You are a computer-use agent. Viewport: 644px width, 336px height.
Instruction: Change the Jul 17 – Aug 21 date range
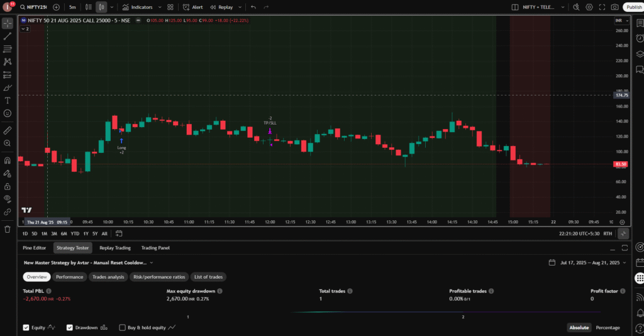[588, 263]
